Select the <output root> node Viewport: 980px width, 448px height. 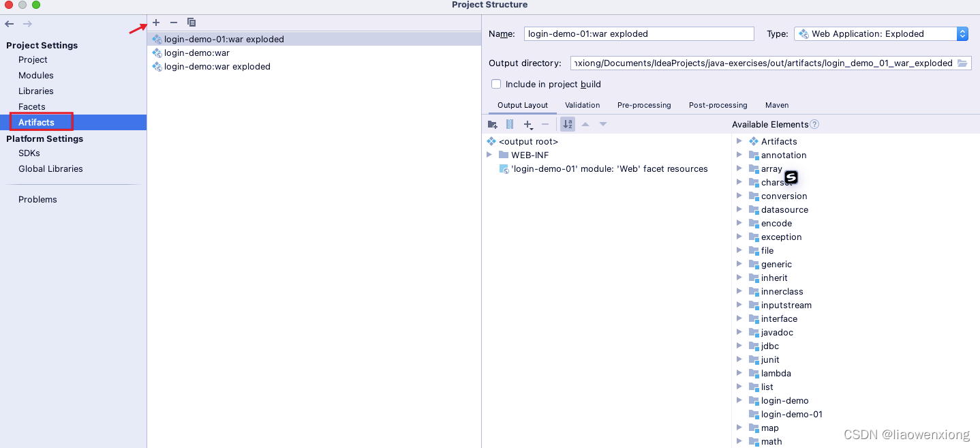[528, 142]
